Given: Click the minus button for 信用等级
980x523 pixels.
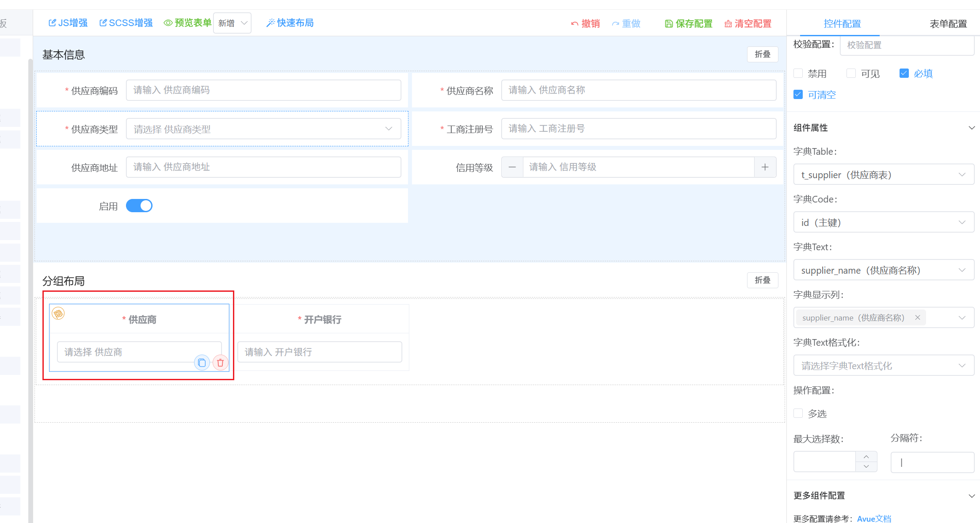Looking at the screenshot, I should 512,167.
